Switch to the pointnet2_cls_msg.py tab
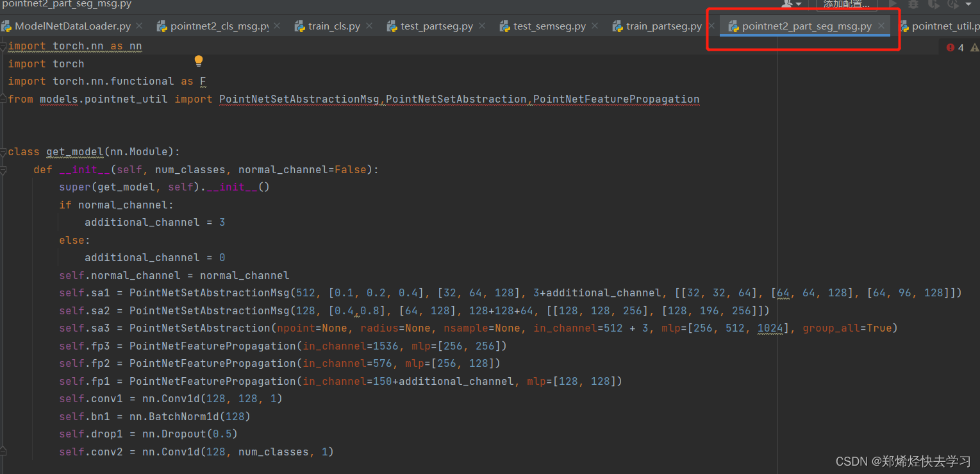Screen dimensions: 980x474 219,26
